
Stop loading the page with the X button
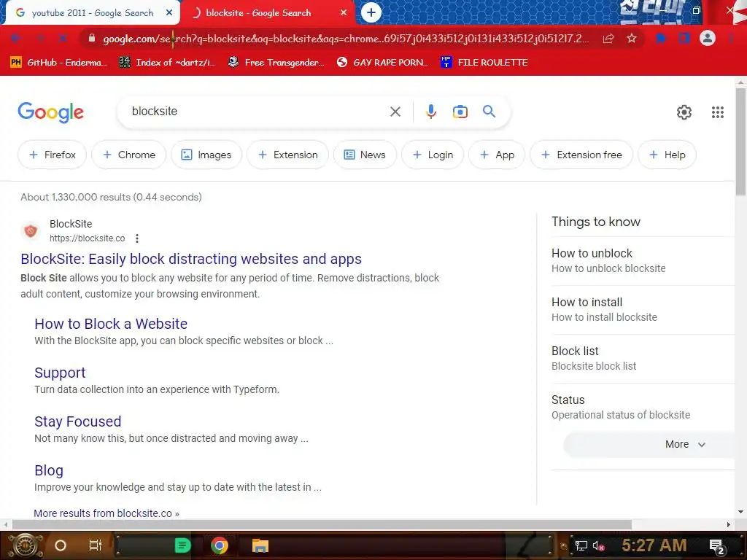pyautogui.click(x=63, y=39)
